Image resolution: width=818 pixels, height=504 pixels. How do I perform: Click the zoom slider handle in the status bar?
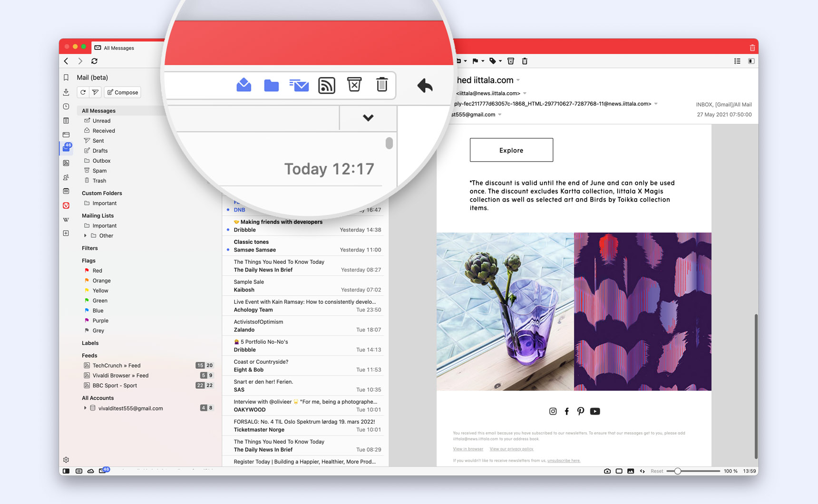[x=677, y=471]
